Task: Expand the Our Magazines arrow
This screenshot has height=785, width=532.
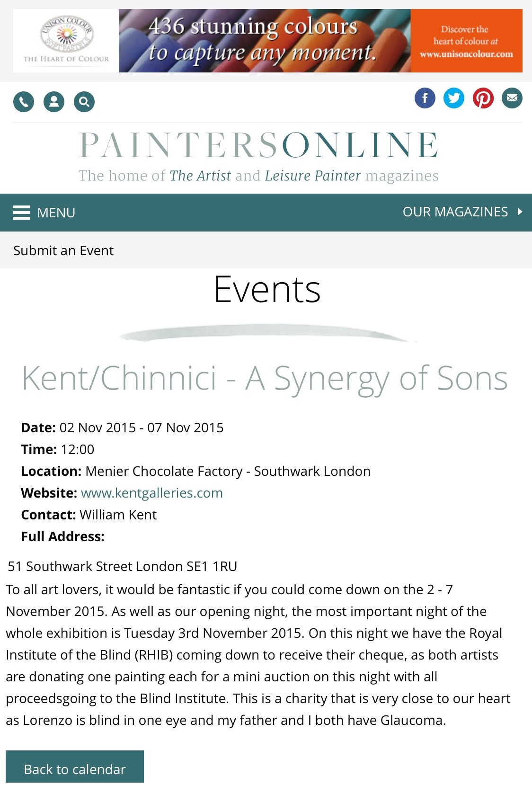Action: click(520, 212)
